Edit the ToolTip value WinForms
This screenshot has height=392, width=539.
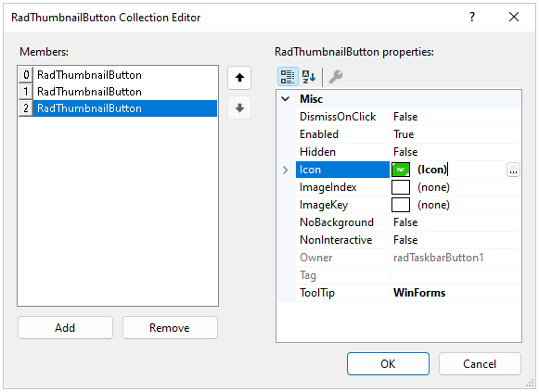tap(419, 293)
